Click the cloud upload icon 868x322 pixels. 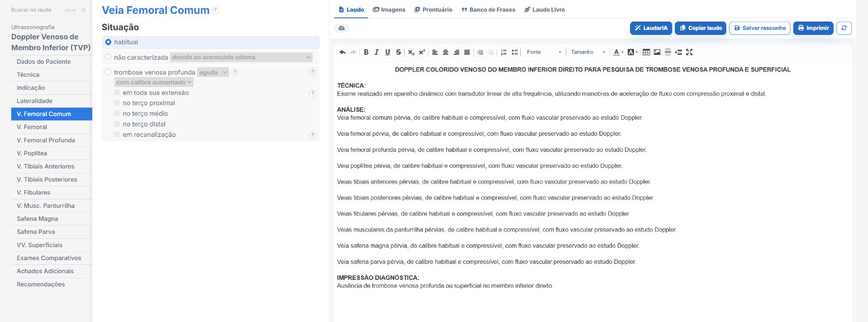pyautogui.click(x=342, y=28)
